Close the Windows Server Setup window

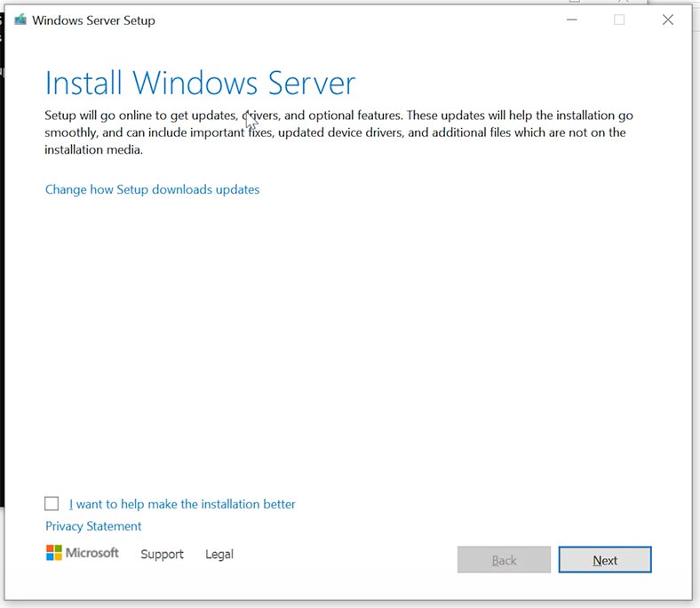pos(668,20)
